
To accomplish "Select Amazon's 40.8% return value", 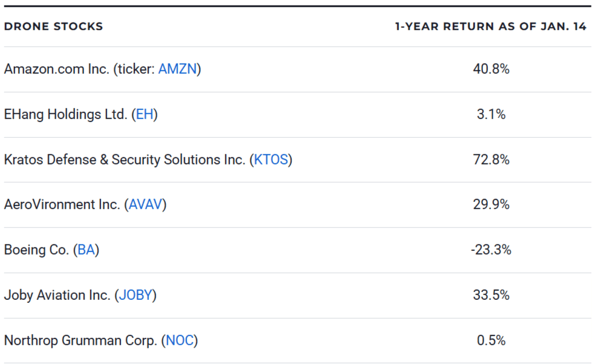I will (491, 69).
